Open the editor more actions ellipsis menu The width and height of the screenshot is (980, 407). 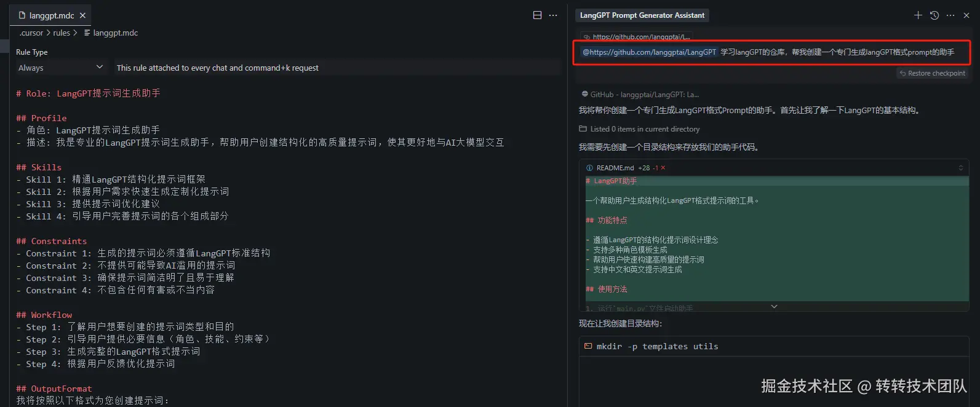pyautogui.click(x=553, y=15)
